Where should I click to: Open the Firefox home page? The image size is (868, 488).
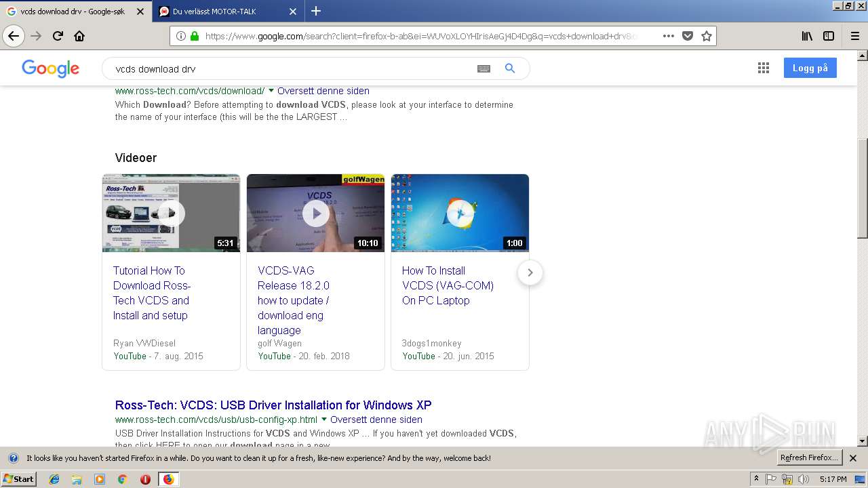coord(79,36)
